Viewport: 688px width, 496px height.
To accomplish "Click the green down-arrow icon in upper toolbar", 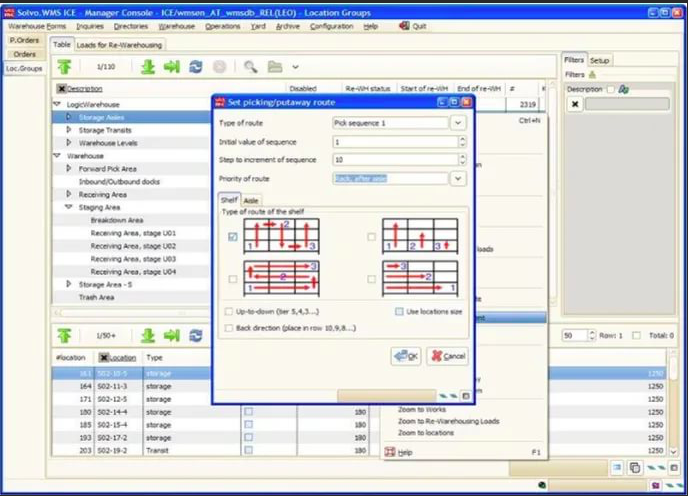I will (148, 67).
